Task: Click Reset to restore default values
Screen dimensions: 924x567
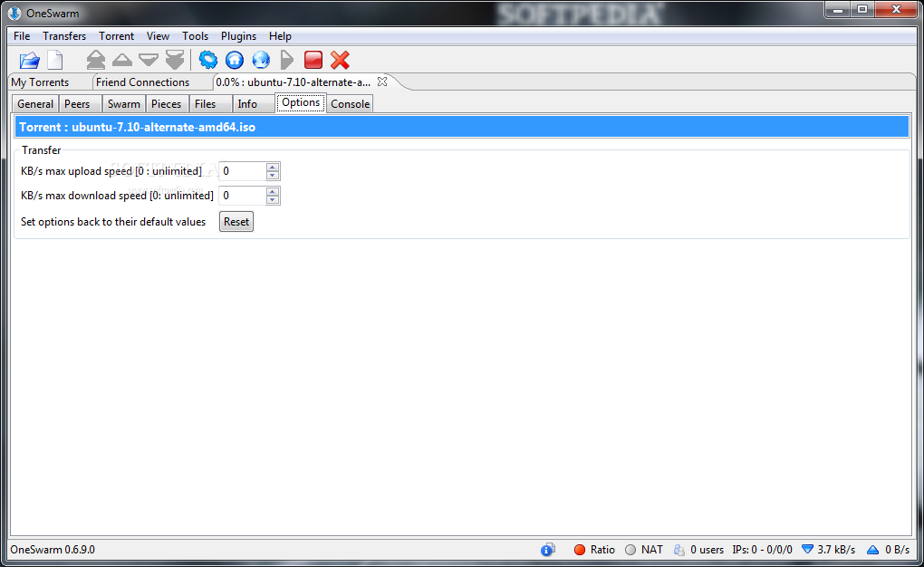Action: pos(236,222)
